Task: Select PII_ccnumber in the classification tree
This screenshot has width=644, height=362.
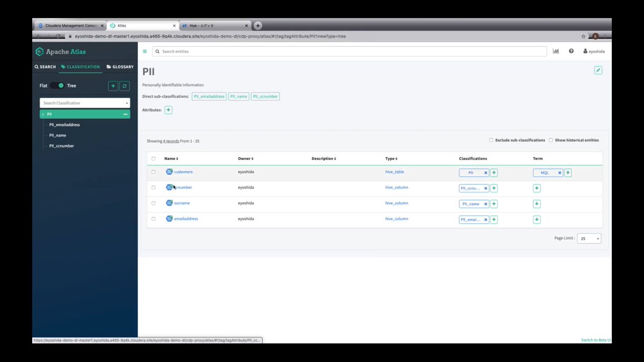Action: coord(62,146)
